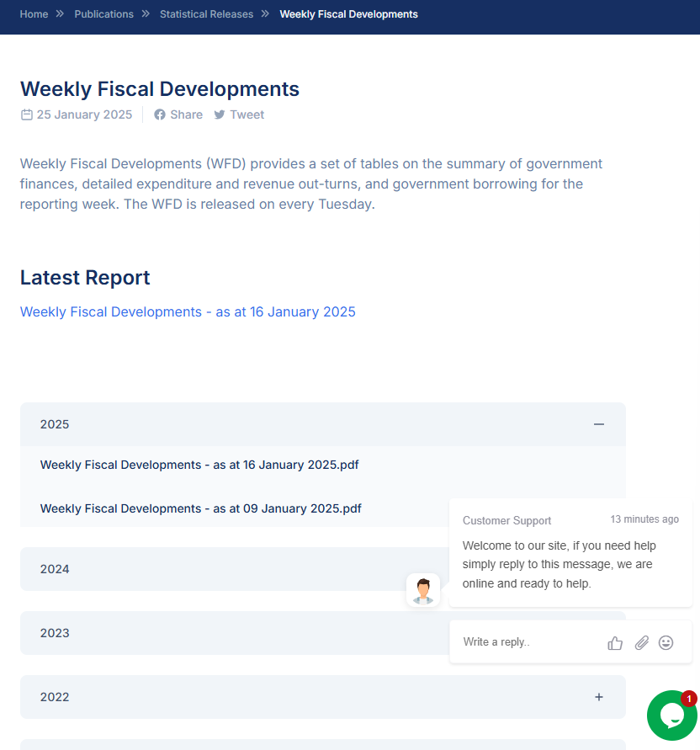Send a thumbs-up in the chat
Viewport: 700px width, 750px height.
point(615,643)
